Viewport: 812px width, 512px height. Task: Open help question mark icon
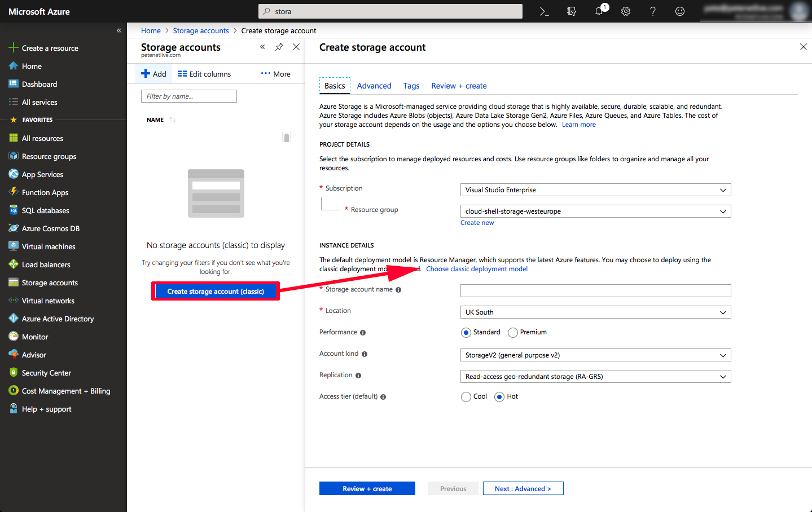pyautogui.click(x=653, y=11)
